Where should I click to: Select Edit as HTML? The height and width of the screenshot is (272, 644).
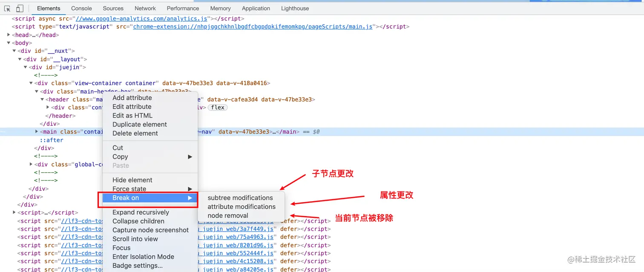pyautogui.click(x=132, y=116)
